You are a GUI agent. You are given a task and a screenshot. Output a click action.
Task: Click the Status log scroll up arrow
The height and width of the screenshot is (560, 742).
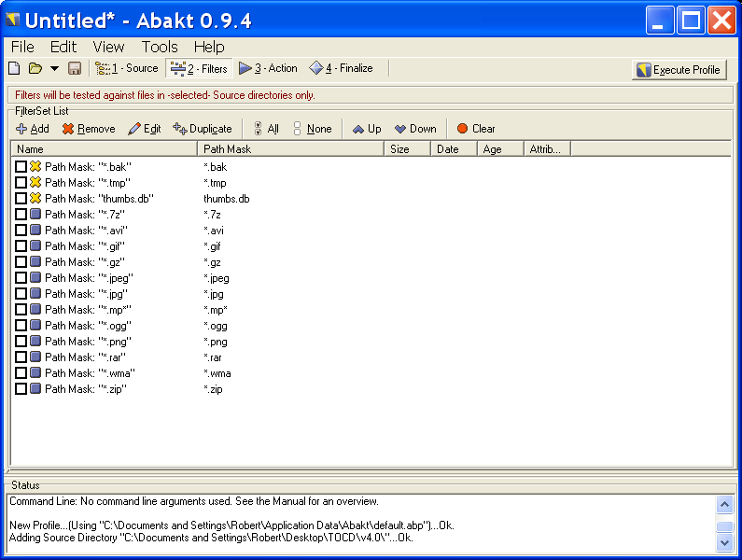click(x=724, y=505)
